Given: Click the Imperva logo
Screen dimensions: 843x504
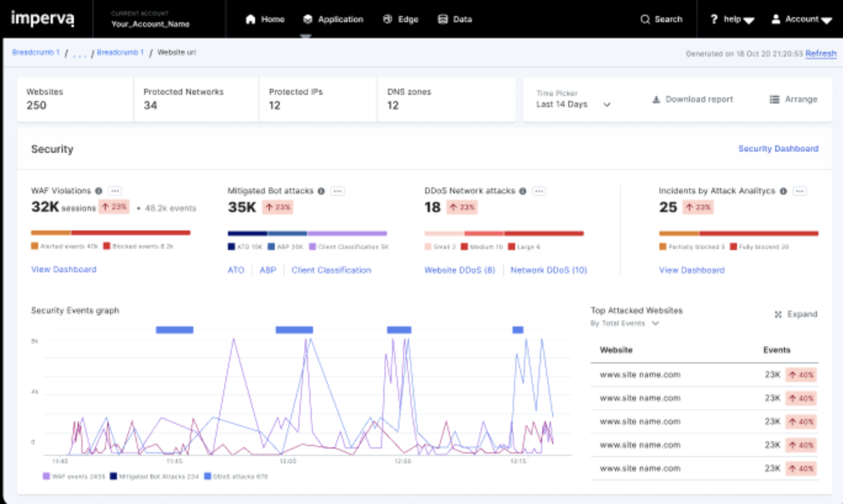Looking at the screenshot, I should pyautogui.click(x=43, y=18).
